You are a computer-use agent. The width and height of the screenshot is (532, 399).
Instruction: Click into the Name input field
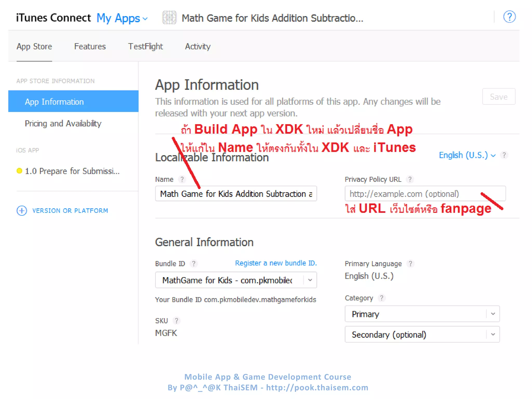tap(236, 194)
